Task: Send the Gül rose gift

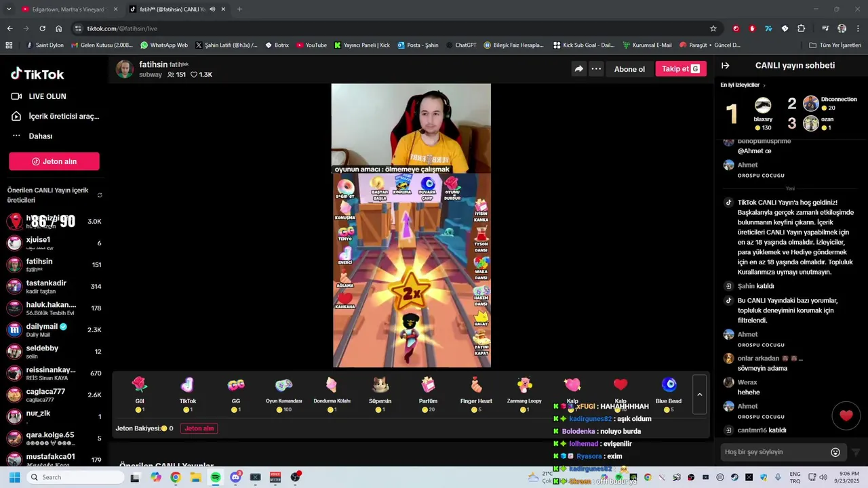Action: click(x=140, y=394)
